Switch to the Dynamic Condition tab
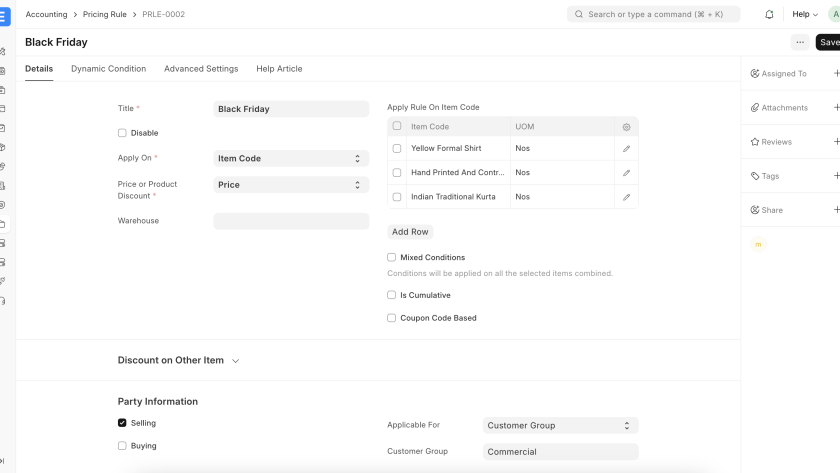Viewport: 840px width, 473px height. (108, 69)
